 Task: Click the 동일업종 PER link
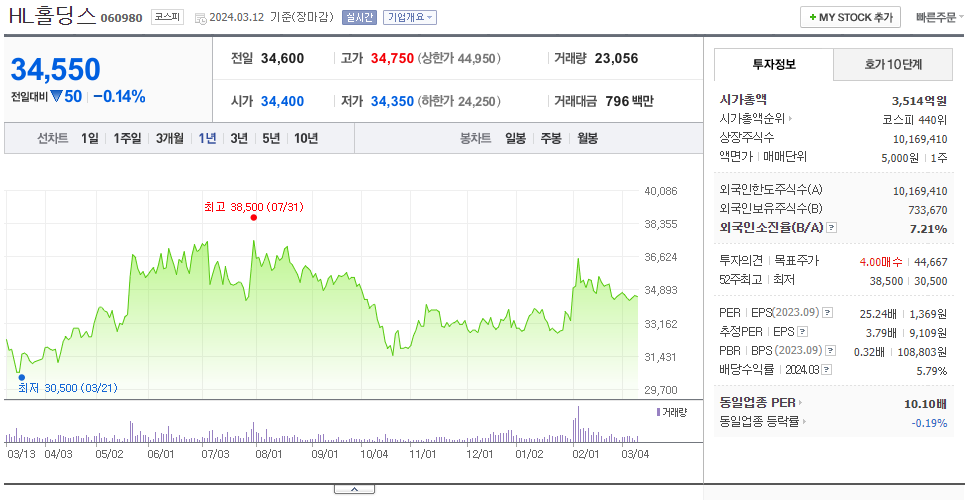click(757, 403)
